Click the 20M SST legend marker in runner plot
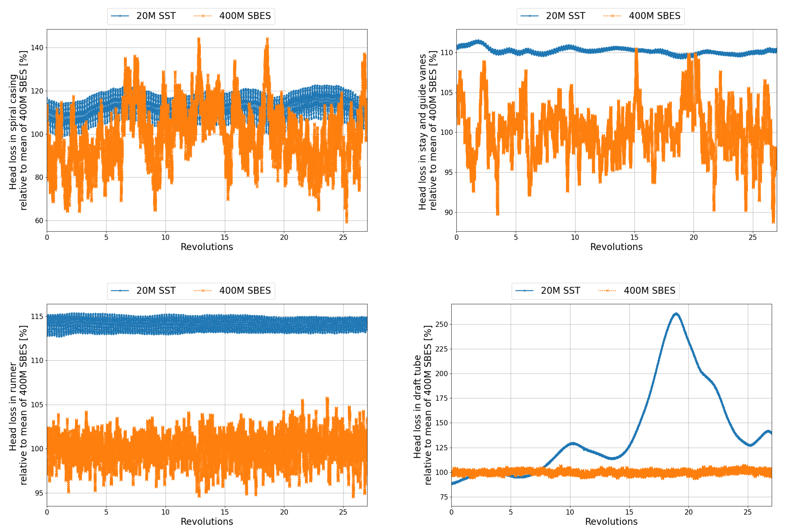Viewport: 785px width, 532px height. pyautogui.click(x=120, y=291)
